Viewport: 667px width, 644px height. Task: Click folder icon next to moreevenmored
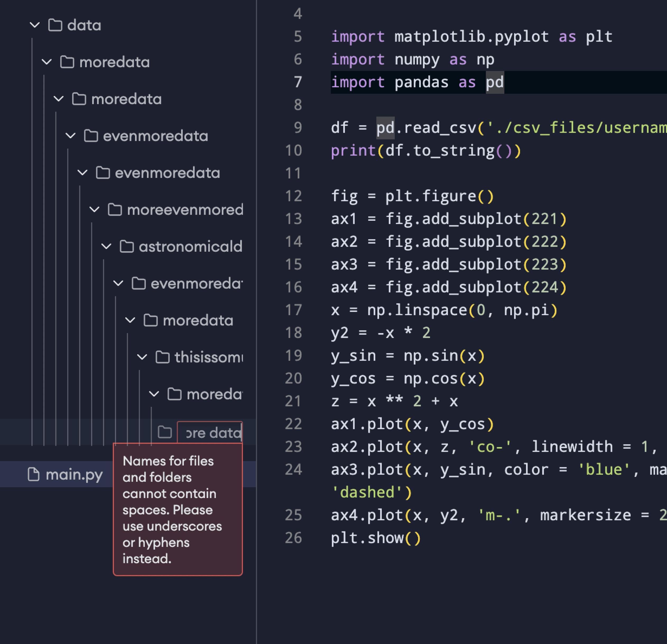[115, 210]
